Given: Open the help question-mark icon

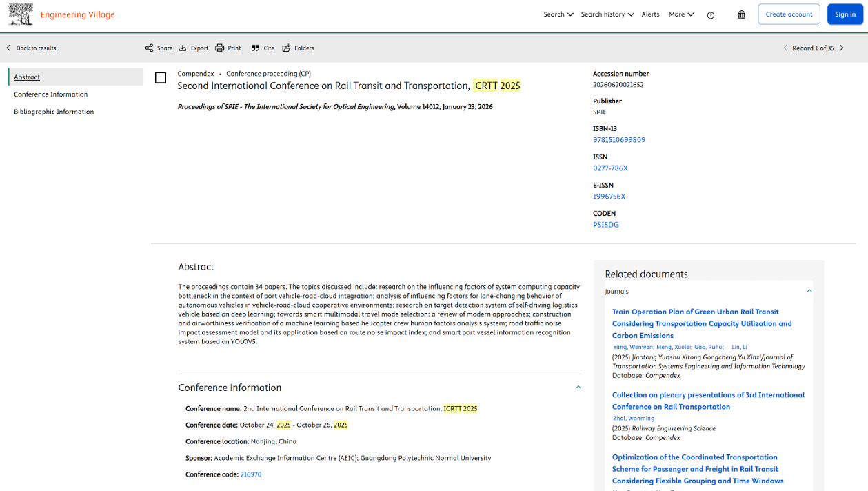Looking at the screenshot, I should (x=711, y=15).
